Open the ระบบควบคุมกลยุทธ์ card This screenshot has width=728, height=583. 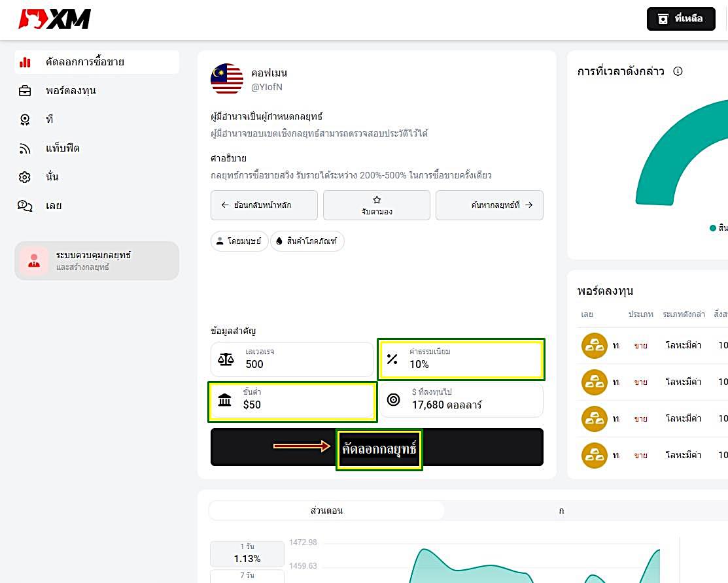coord(97,261)
